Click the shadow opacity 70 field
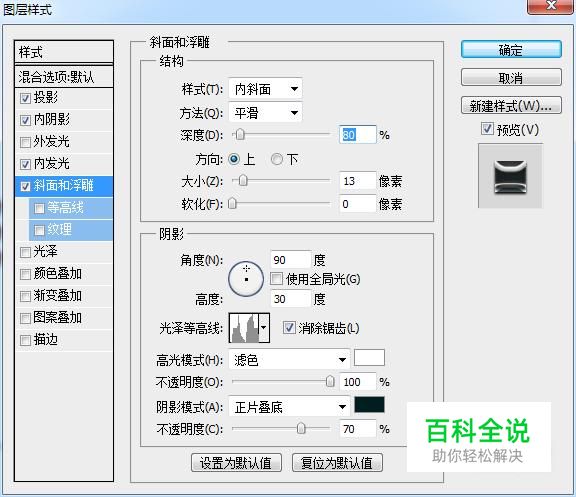This screenshot has height=497, width=576. coord(358,429)
